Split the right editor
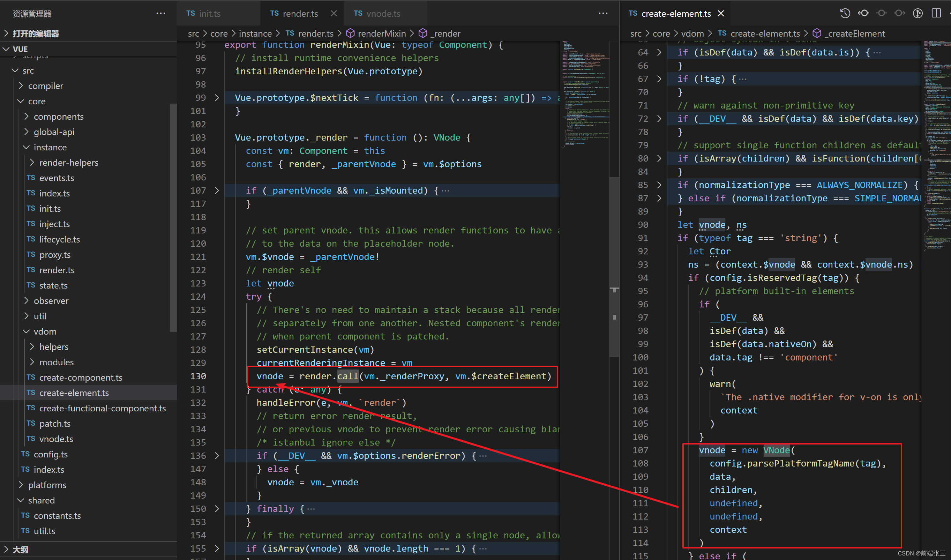 click(x=936, y=13)
